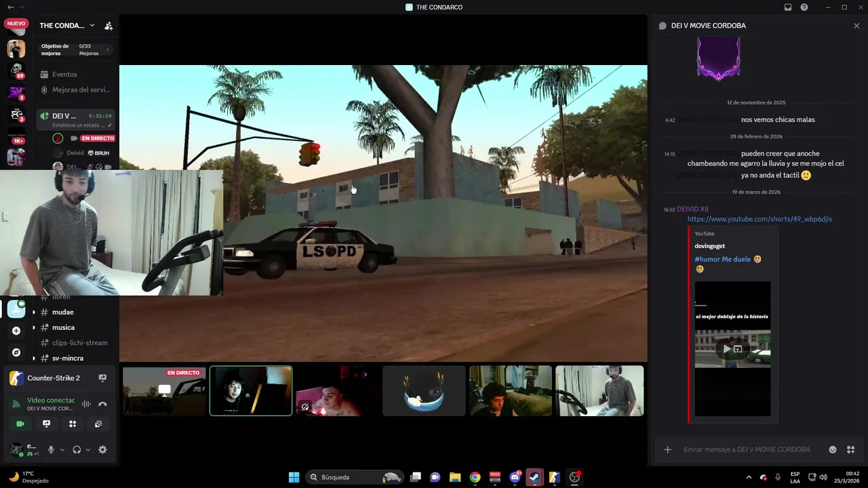Screen dimensions: 868x488
Task: Open user settings gear
Action: pyautogui.click(x=102, y=449)
